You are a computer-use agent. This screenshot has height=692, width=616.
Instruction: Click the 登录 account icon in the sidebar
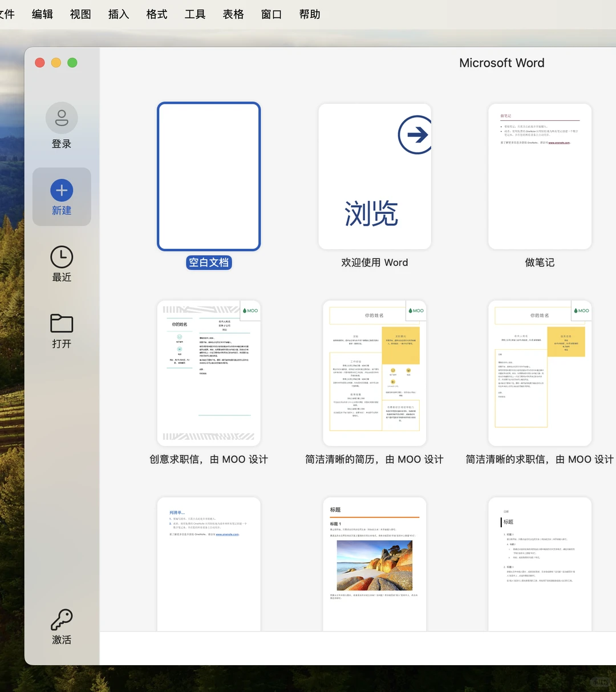point(61,118)
